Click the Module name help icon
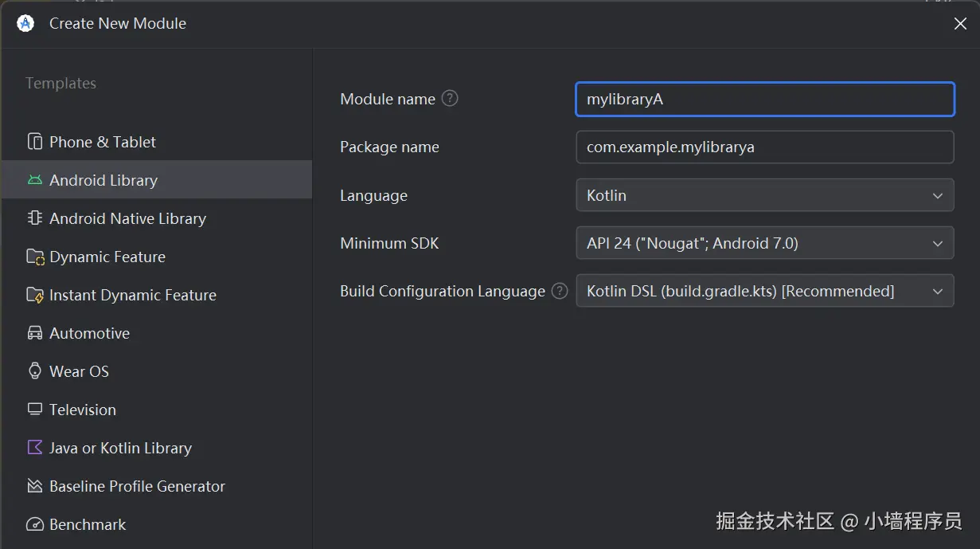This screenshot has height=549, width=980. 450,99
